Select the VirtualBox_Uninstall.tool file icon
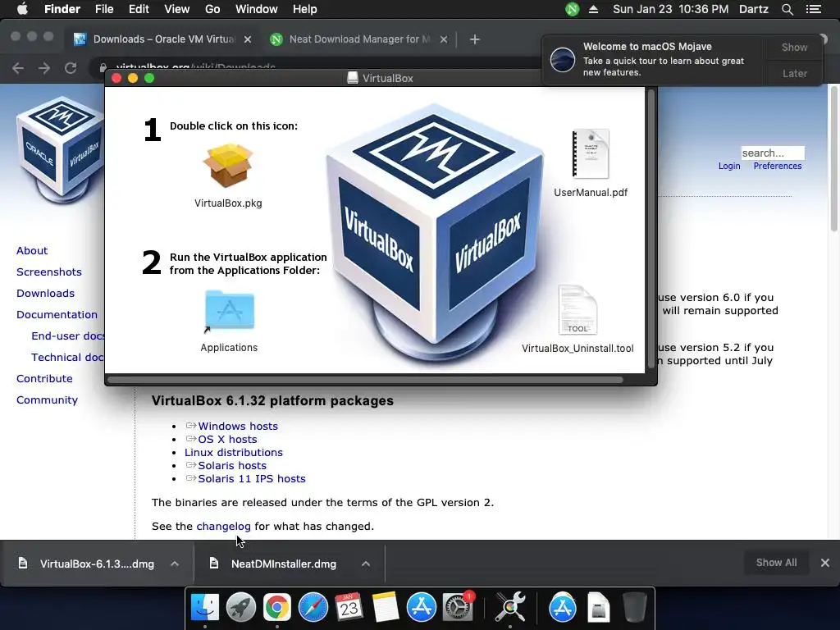840x630 pixels. tap(577, 310)
